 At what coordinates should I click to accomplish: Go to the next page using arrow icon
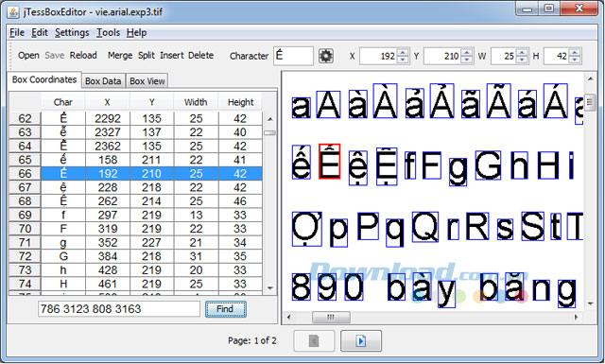coord(361,341)
